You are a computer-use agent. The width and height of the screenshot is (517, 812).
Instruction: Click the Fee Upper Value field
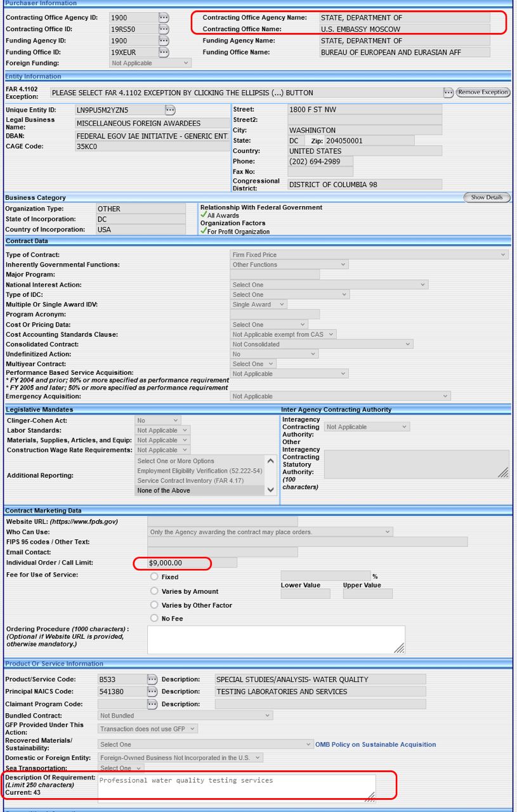point(368,594)
